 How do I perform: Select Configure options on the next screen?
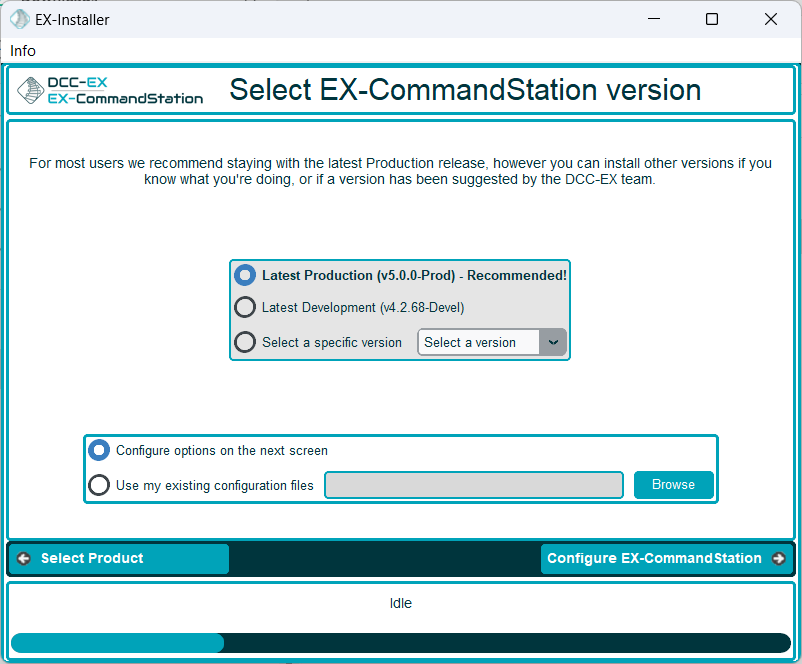click(x=99, y=451)
